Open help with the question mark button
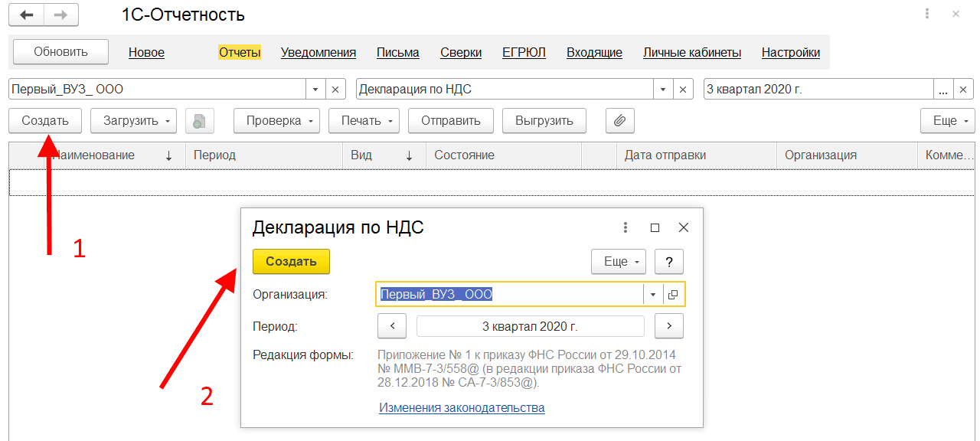The image size is (980, 441). point(669,261)
